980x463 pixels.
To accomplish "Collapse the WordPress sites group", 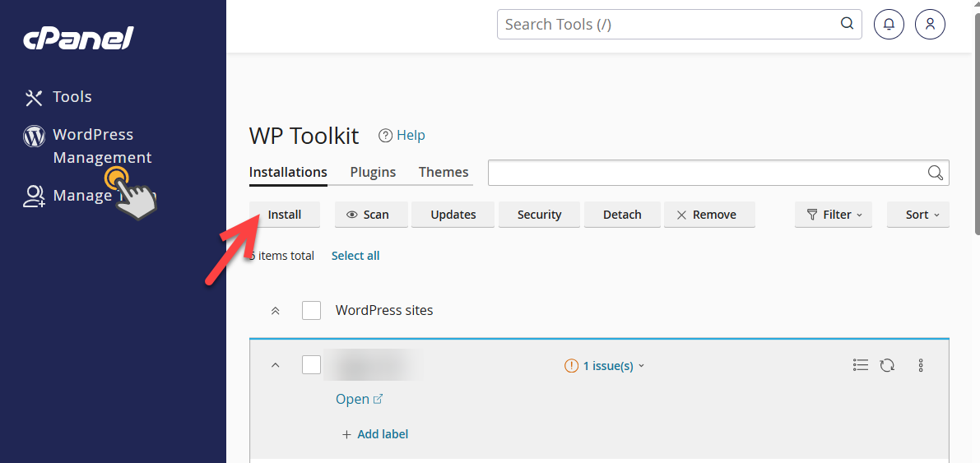I will (275, 311).
